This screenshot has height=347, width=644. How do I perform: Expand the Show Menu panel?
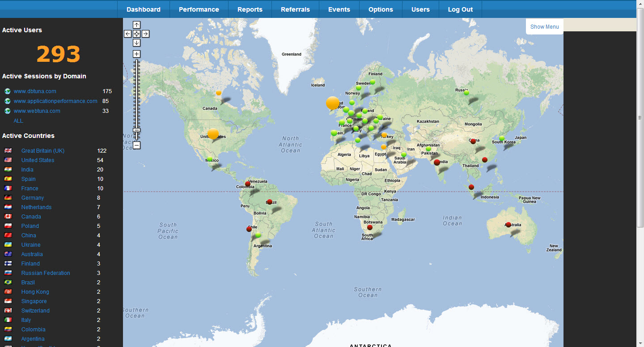tap(544, 27)
